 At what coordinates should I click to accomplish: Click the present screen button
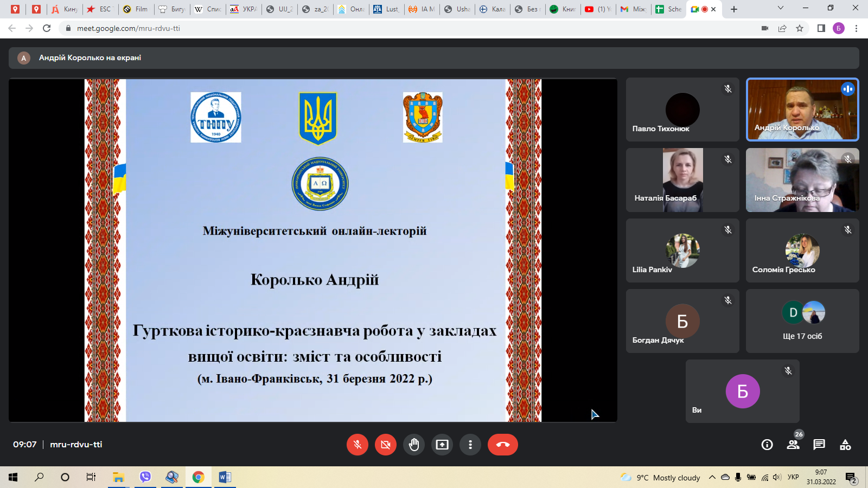(x=442, y=445)
